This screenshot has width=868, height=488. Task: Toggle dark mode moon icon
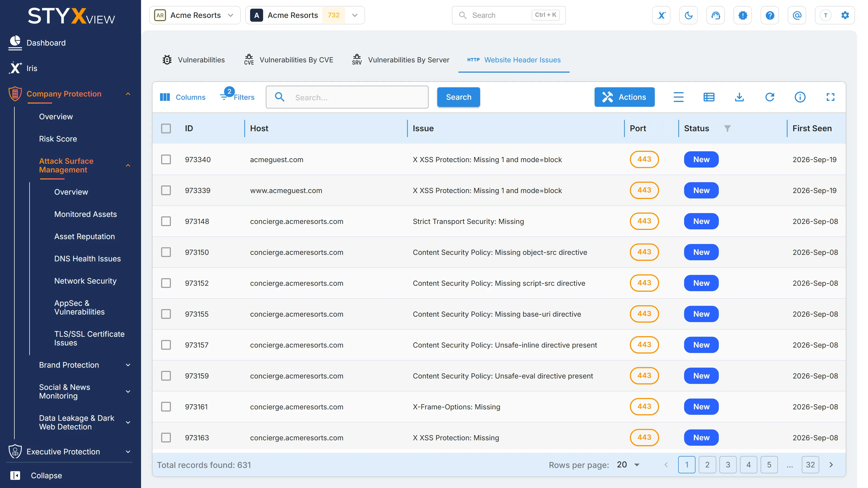(x=688, y=15)
